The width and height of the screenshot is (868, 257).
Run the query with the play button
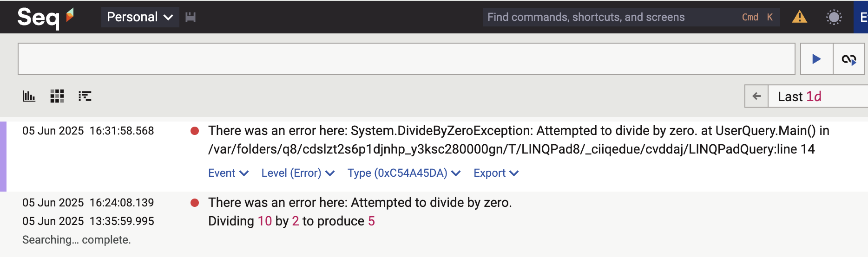816,59
